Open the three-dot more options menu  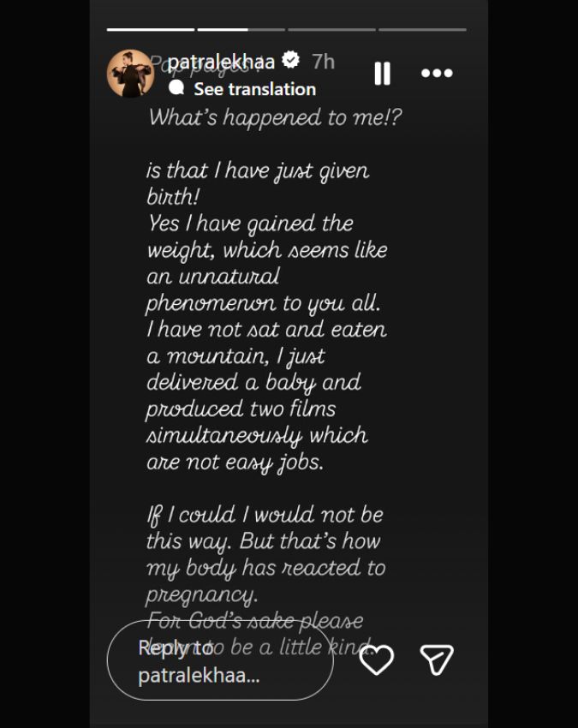point(437,74)
